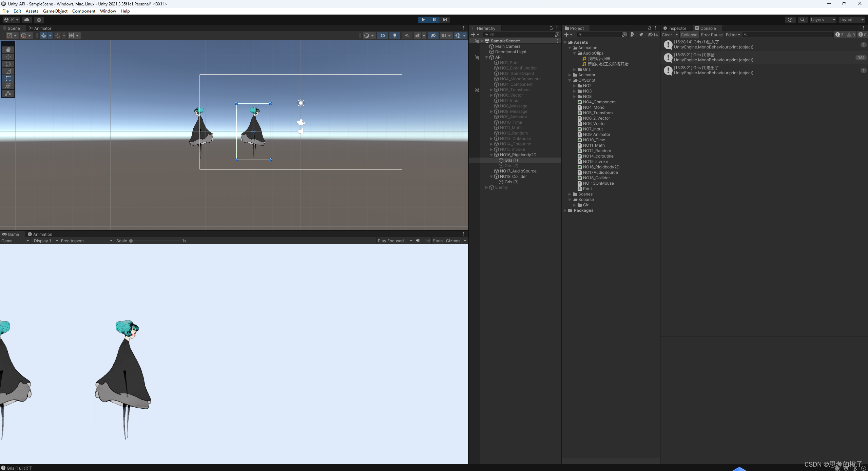
Task: Expand the Enemy node in Hierarchy
Action: pos(486,187)
